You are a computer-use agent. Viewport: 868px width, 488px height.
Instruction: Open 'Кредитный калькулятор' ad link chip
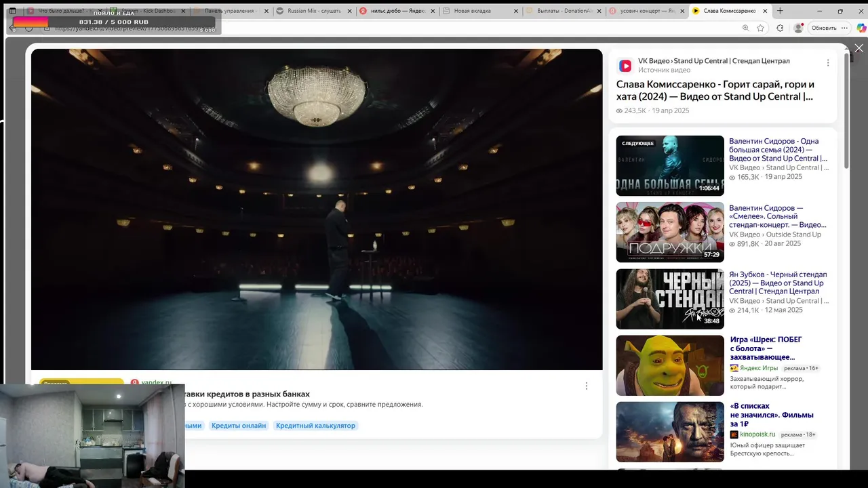tap(315, 426)
